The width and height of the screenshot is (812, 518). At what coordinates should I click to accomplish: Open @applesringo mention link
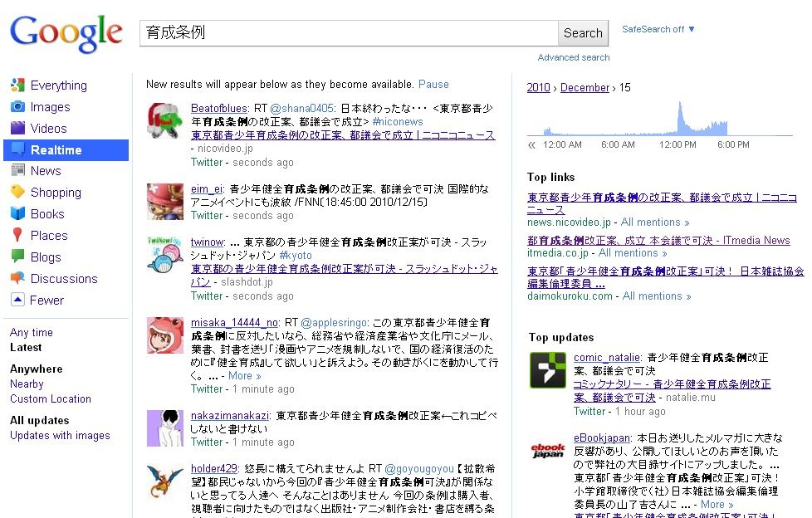(335, 323)
